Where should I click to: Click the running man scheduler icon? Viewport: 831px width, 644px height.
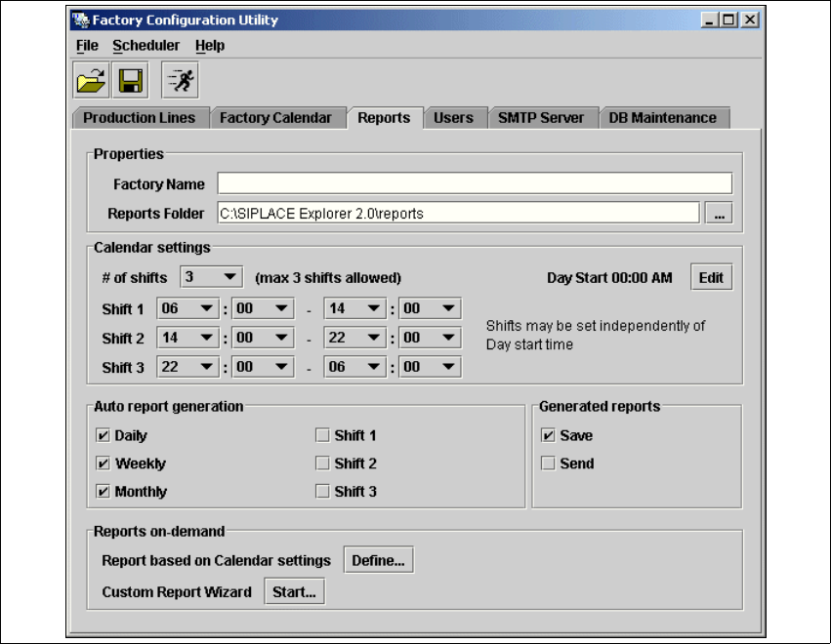180,81
